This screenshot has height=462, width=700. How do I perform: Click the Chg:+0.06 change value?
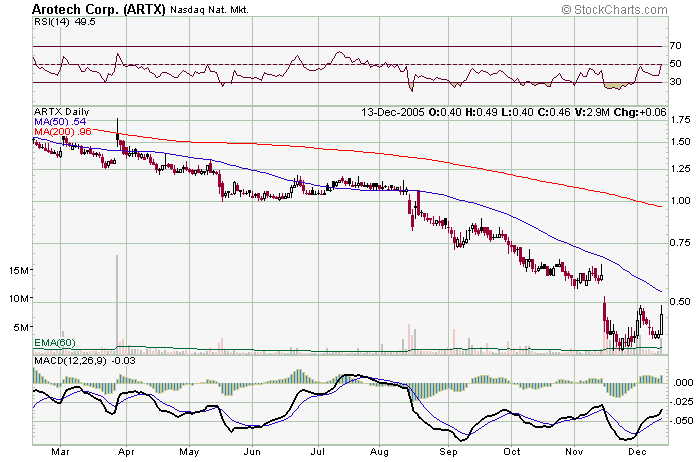[640, 112]
